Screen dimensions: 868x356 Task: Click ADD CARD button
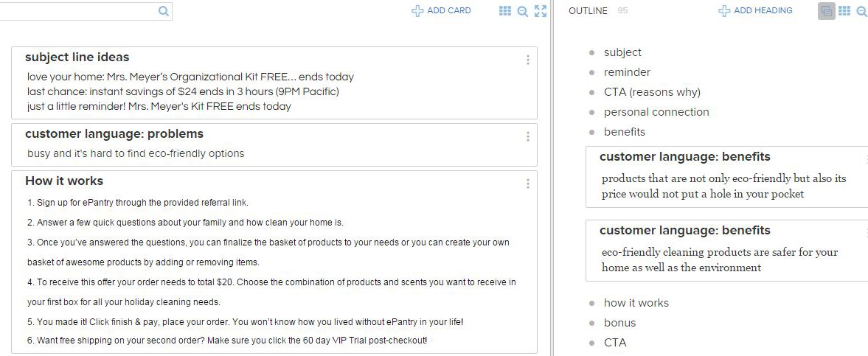point(441,11)
